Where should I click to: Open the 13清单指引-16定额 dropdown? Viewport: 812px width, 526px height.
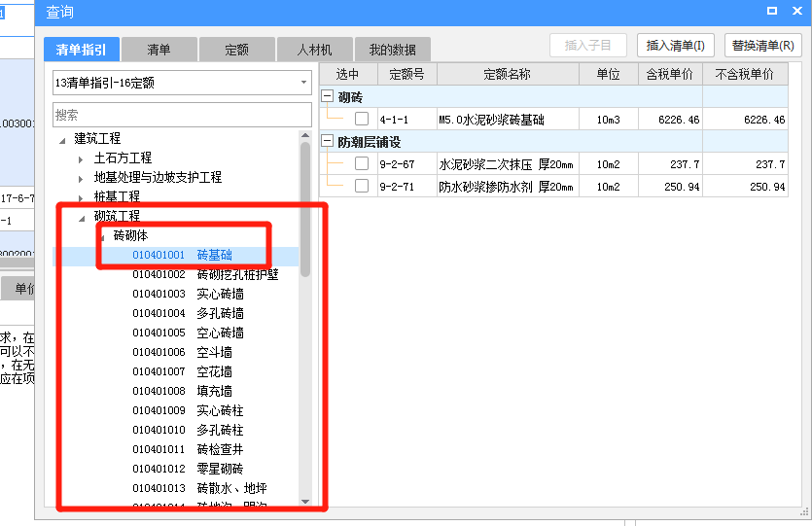(182, 83)
